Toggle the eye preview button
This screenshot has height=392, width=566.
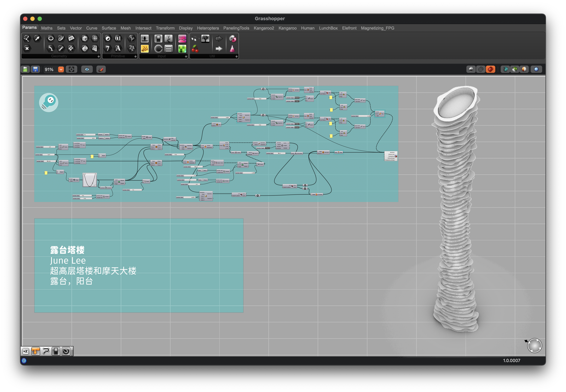(87, 69)
